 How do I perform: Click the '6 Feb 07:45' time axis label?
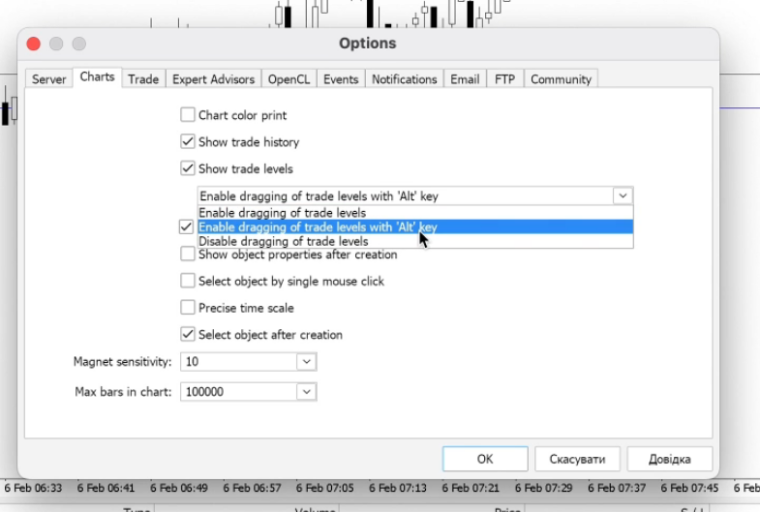(689, 488)
